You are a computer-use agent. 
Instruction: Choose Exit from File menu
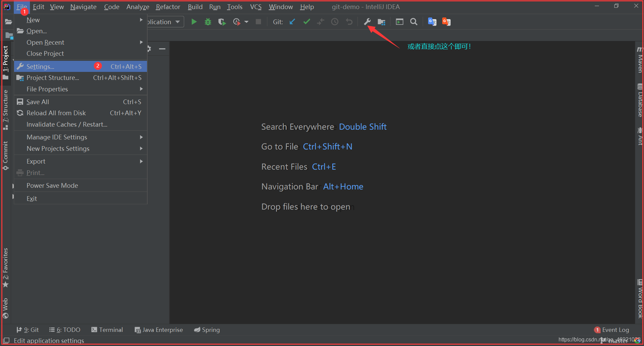click(81, 199)
